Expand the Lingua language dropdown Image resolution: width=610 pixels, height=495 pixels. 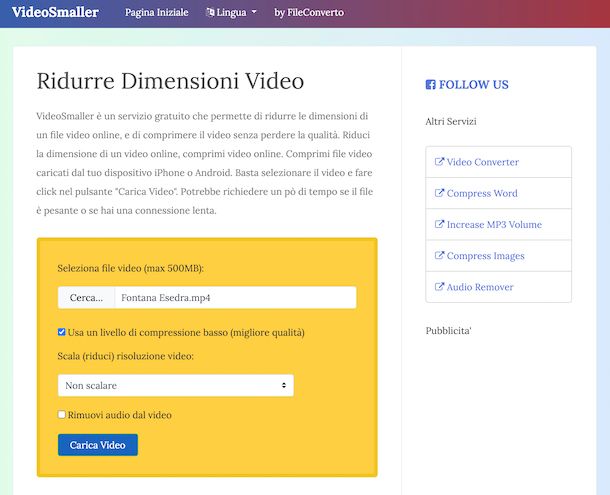[231, 12]
